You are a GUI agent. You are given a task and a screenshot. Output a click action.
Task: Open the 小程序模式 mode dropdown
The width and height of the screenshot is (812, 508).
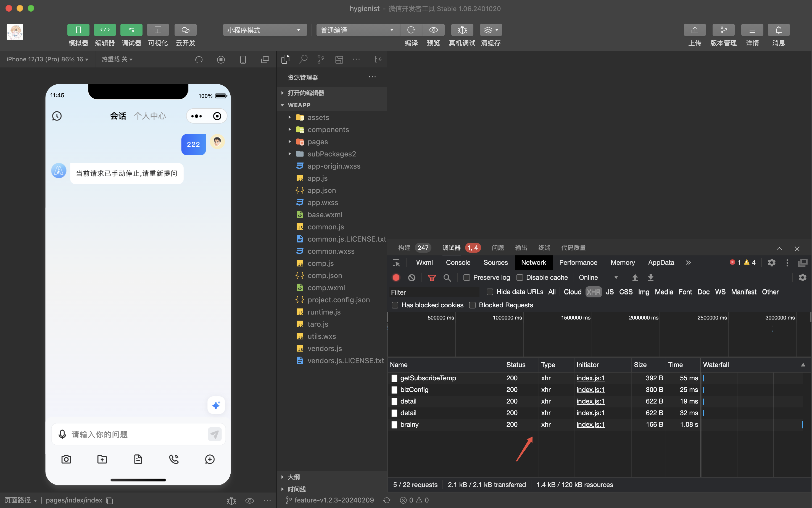pos(265,30)
